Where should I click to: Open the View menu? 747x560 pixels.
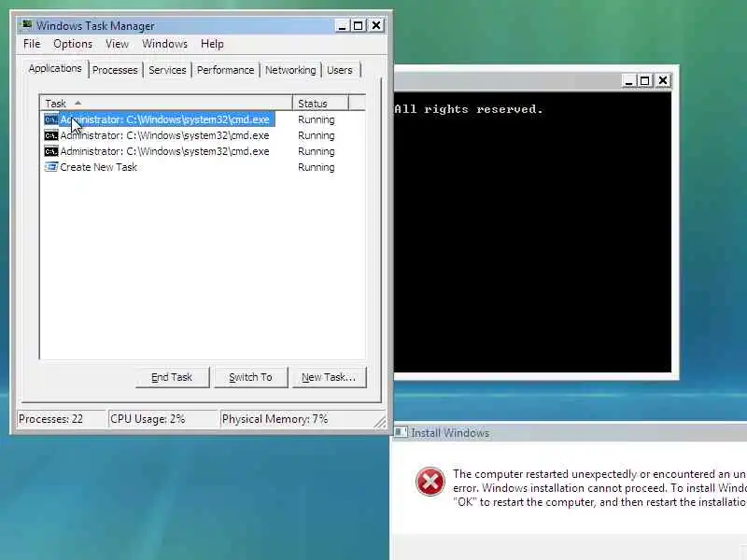tap(118, 44)
